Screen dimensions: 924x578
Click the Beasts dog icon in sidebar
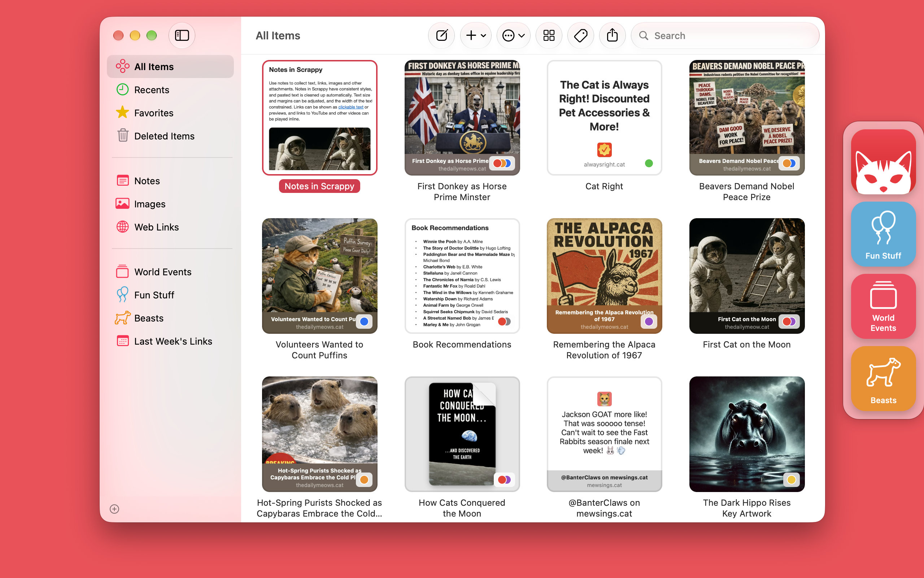click(123, 318)
